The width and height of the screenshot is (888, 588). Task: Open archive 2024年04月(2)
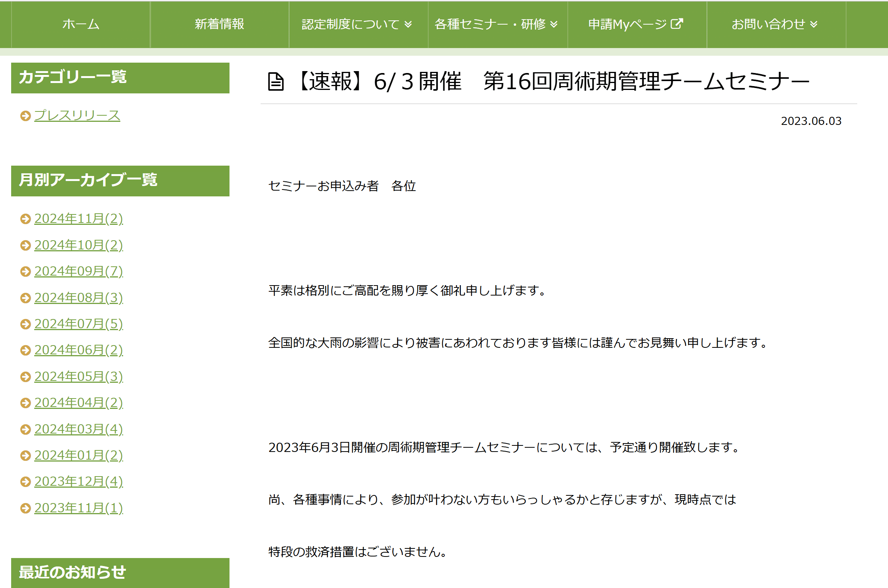point(78,402)
